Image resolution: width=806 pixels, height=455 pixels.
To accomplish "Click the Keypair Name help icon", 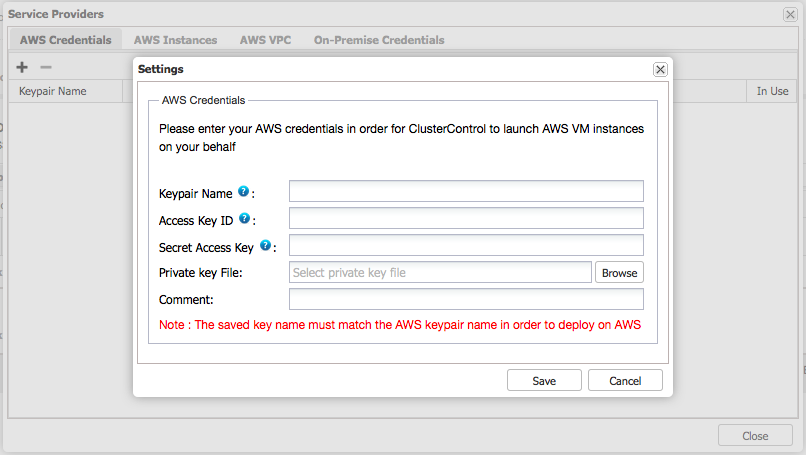I will click(x=243, y=191).
